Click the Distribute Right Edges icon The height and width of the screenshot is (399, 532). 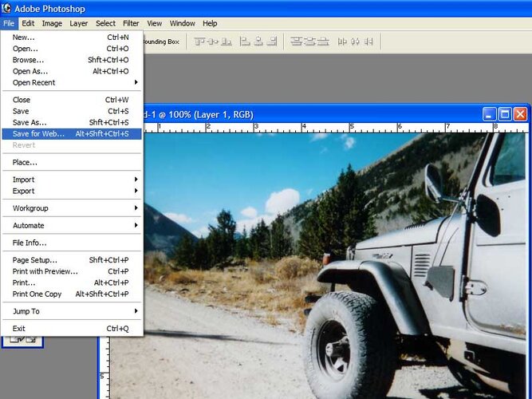point(368,41)
